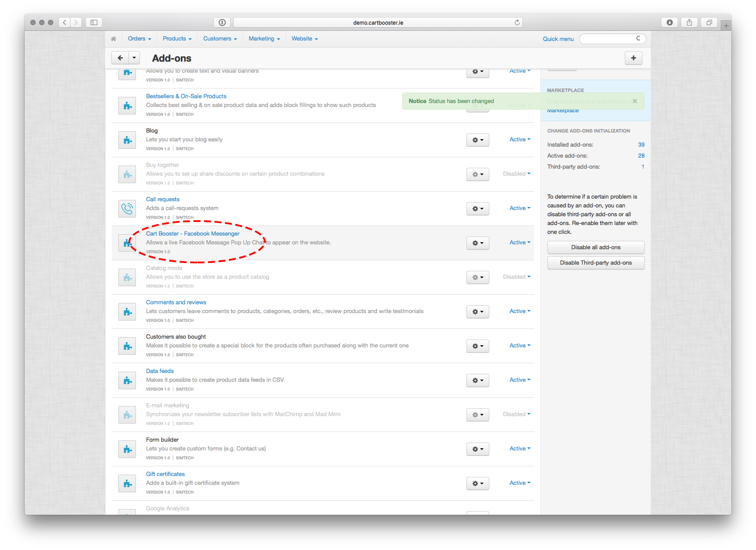Viewport: 756px width, 550px height.
Task: Click the Comments and reviews puzzle icon
Action: (x=127, y=312)
